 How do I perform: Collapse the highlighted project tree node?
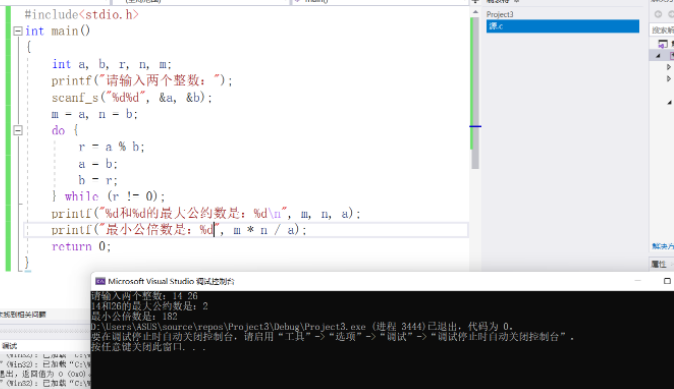pyautogui.click(x=658, y=55)
